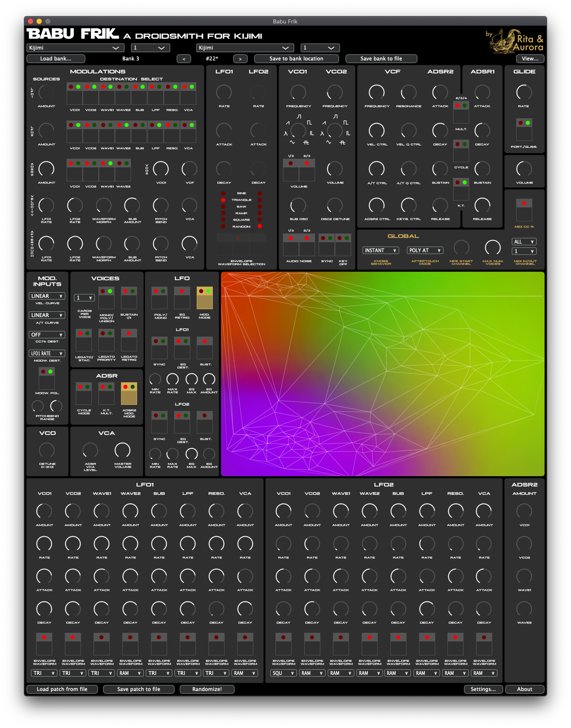Click the VCF RESONANCE knob
Screen dimensions: 571x728
pyautogui.click(x=408, y=92)
